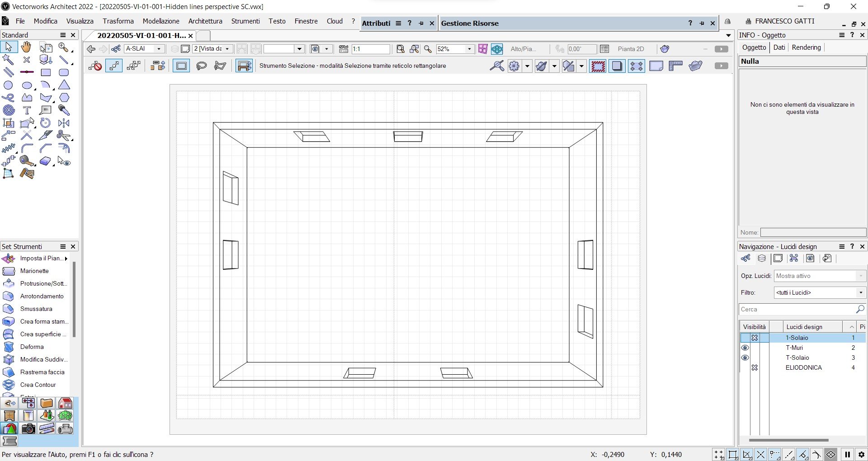Open the Filtro tutti i Lucidi dropdown

(x=861, y=292)
